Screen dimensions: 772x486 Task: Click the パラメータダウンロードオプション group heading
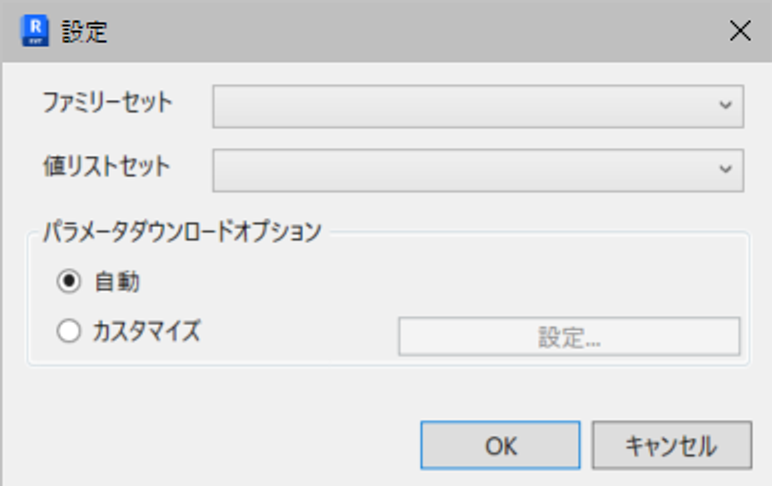click(181, 232)
